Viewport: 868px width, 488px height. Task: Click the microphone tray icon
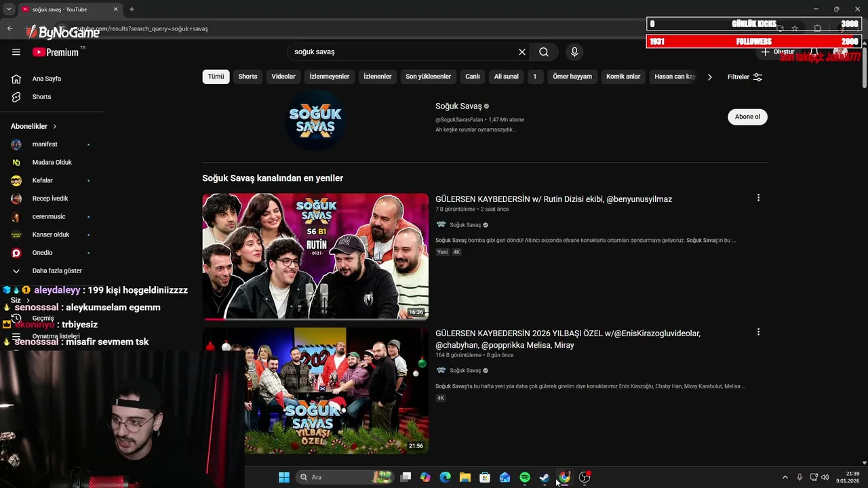click(800, 477)
